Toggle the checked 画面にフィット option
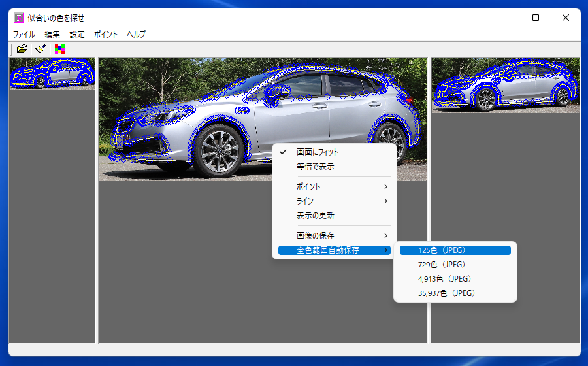 pyautogui.click(x=318, y=152)
